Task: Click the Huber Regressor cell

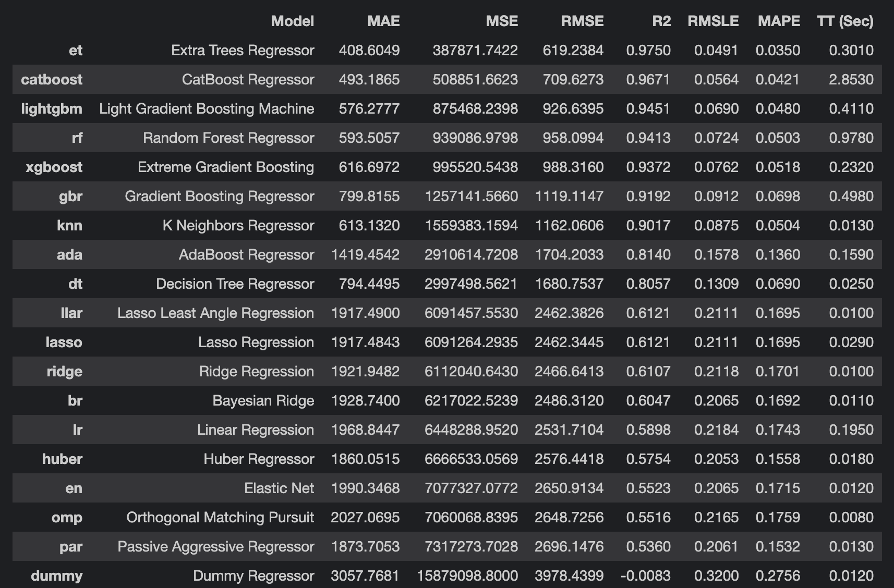Action: [x=259, y=459]
